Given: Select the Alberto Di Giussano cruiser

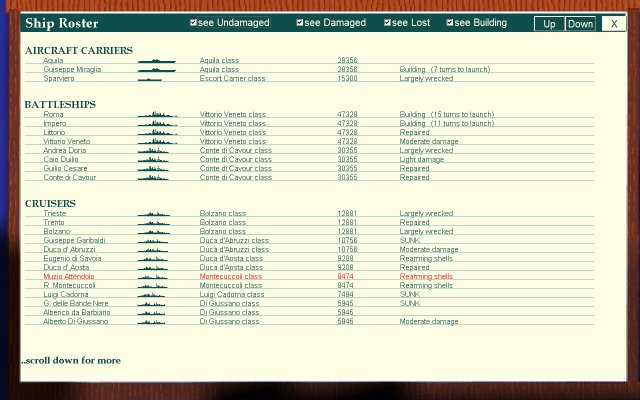Looking at the screenshot, I should 75,322.
